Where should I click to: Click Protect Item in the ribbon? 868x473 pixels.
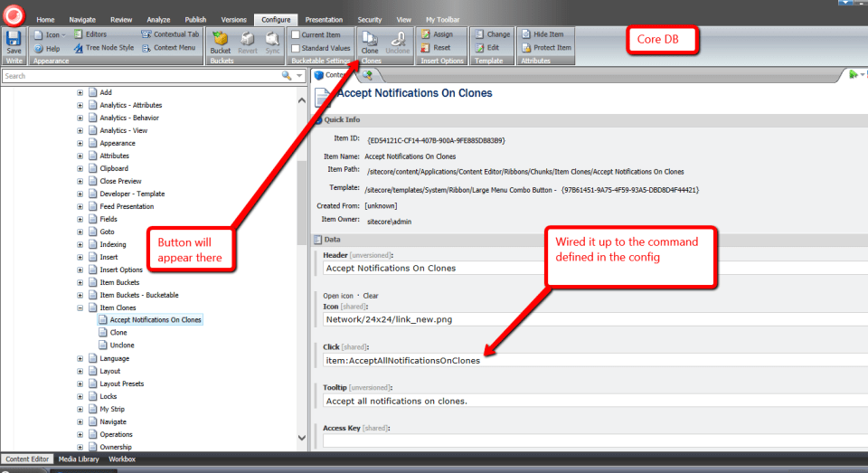(551, 48)
